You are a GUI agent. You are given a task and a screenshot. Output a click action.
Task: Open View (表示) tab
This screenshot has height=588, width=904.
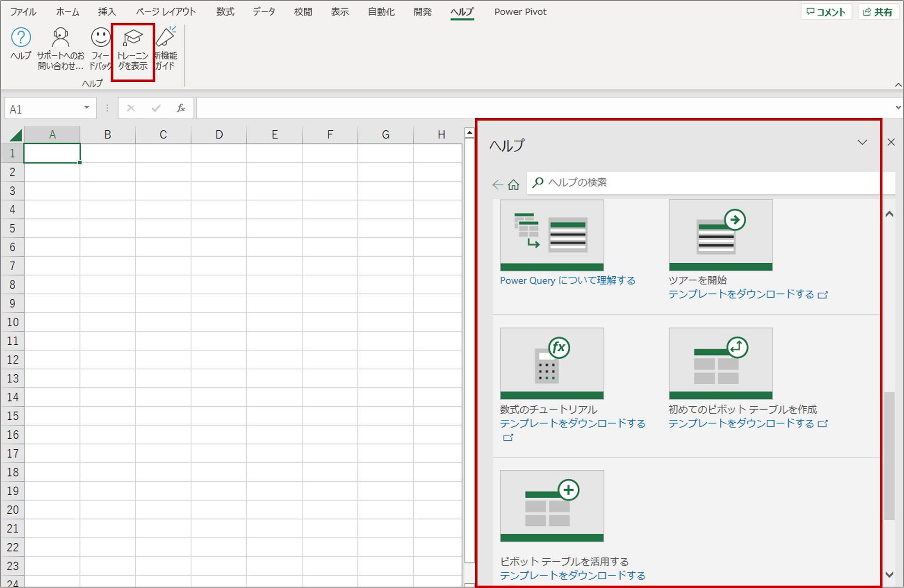tap(339, 12)
